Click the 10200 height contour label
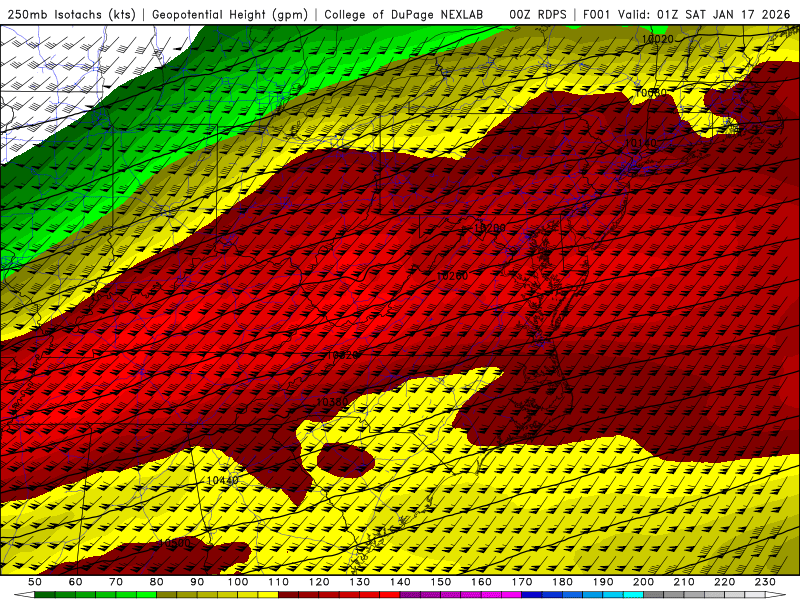This screenshot has height=600, width=800. click(490, 228)
